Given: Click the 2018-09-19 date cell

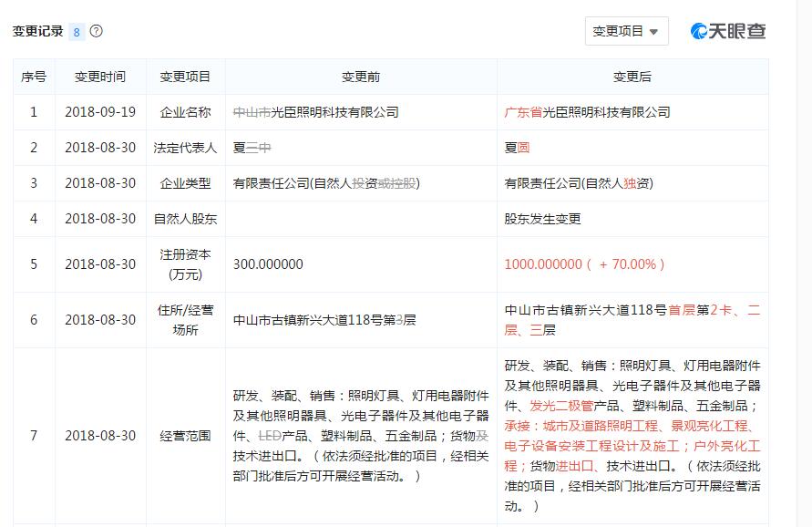Looking at the screenshot, I should tap(100, 112).
